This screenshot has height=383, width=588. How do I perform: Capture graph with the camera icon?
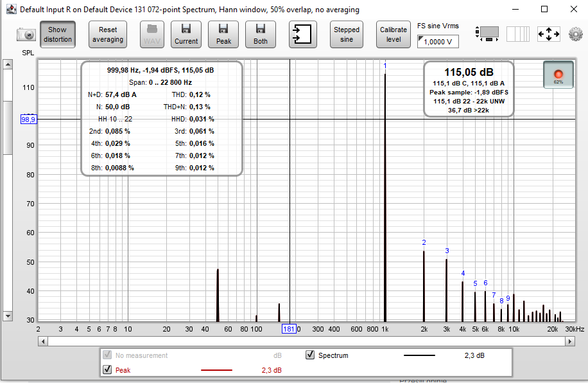click(x=26, y=35)
